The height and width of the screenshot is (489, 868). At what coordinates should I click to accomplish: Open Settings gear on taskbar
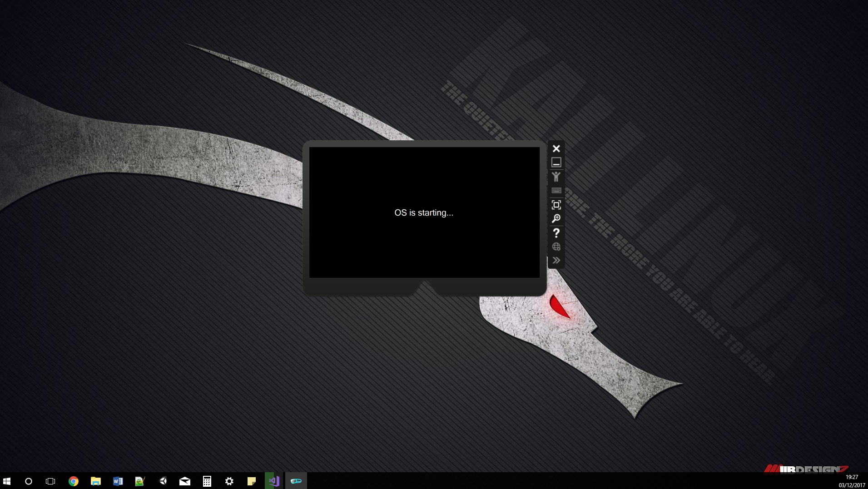point(229,481)
